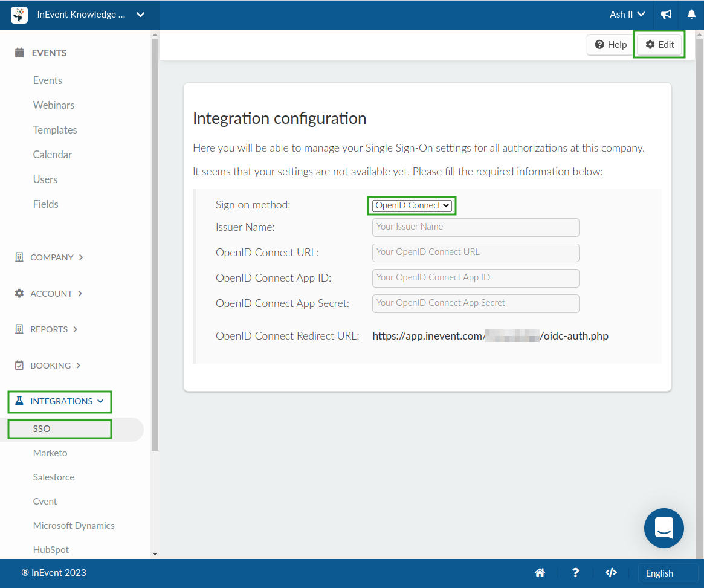Viewport: 704px width, 588px height.
Task: Go to Users page
Action: click(45, 179)
